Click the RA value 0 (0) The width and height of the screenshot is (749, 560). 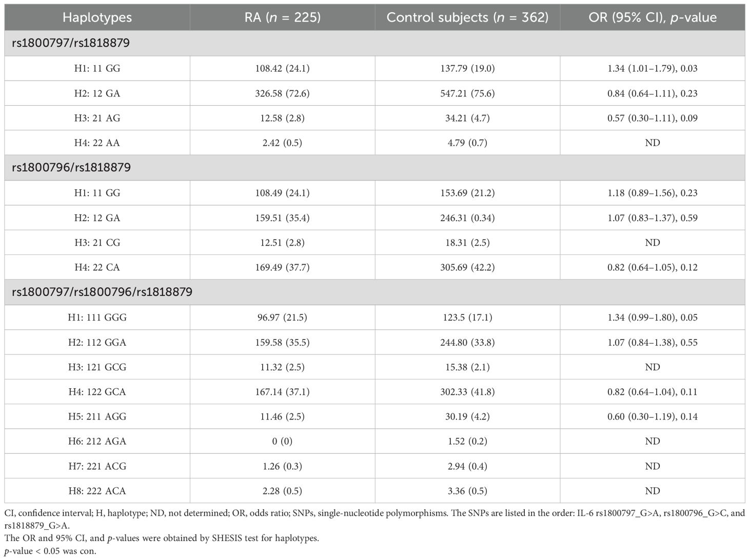(x=282, y=441)
